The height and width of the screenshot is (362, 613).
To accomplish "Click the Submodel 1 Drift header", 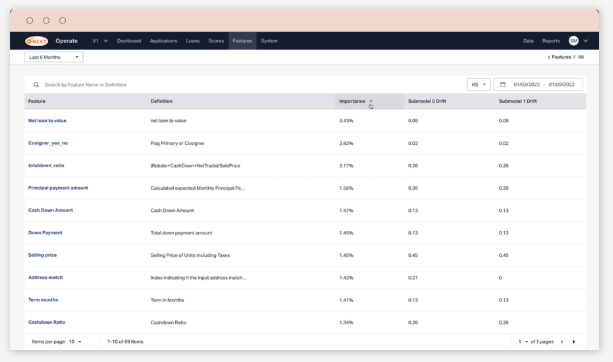I will pos(518,101).
